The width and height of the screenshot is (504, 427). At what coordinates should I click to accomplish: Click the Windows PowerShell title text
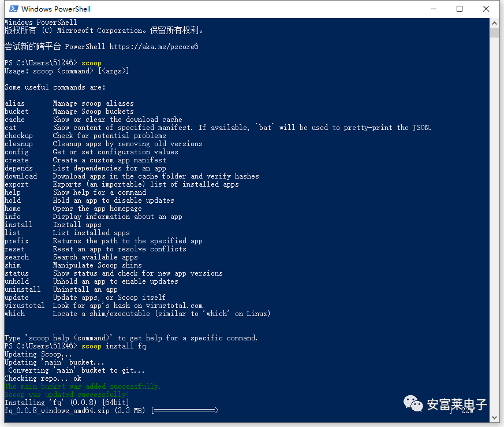(56, 9)
